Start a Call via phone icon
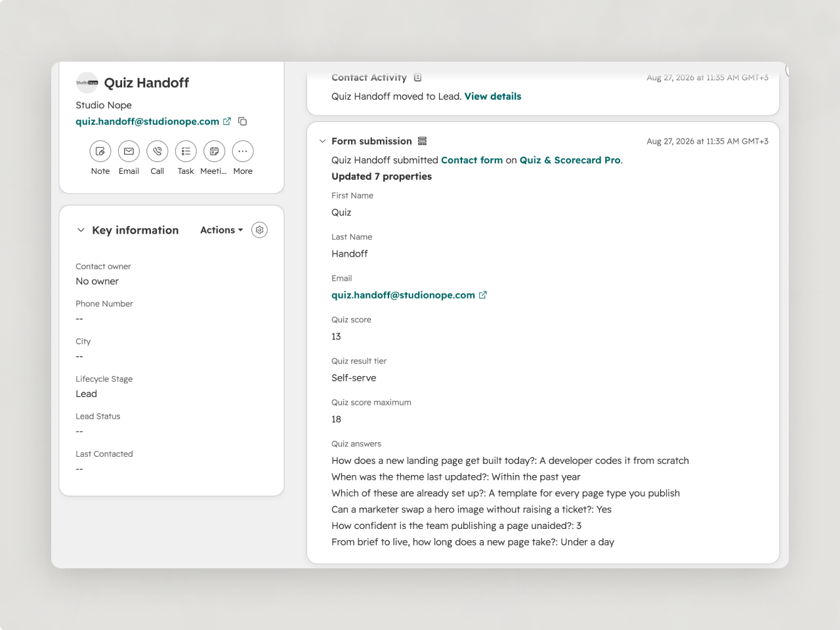This screenshot has width=840, height=630. 157,152
